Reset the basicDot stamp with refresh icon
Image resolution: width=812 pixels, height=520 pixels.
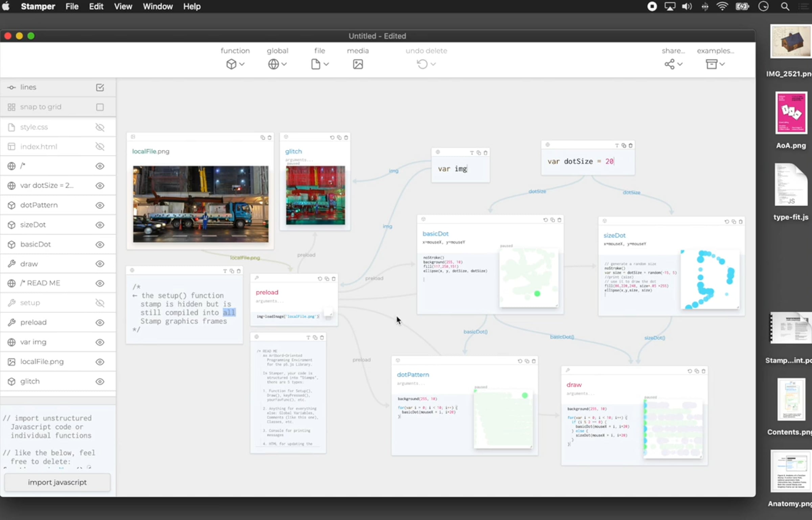point(545,220)
